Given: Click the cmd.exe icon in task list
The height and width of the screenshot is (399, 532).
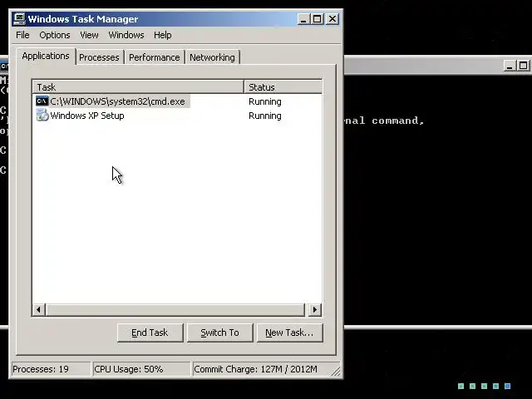Looking at the screenshot, I should point(42,101).
